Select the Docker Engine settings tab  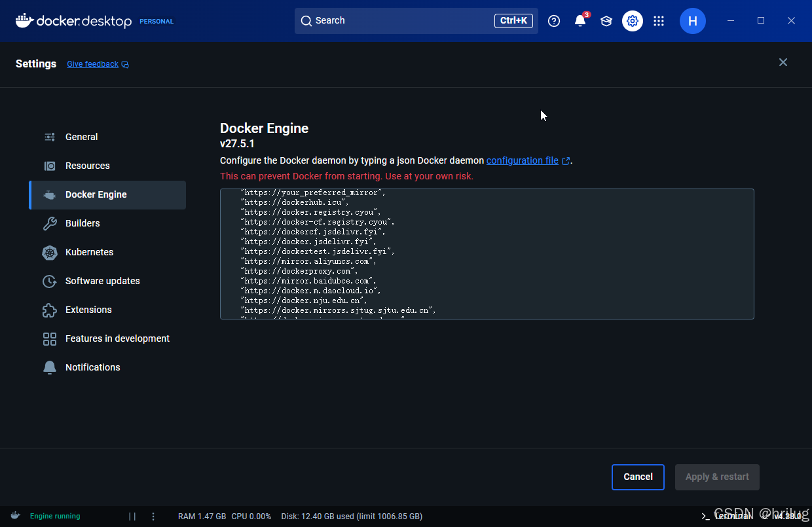pos(107,195)
